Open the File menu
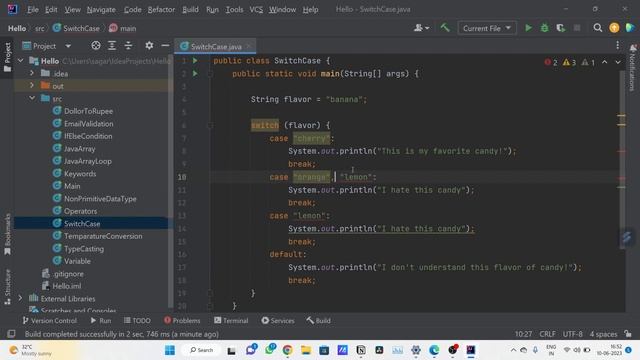 pos(33,9)
